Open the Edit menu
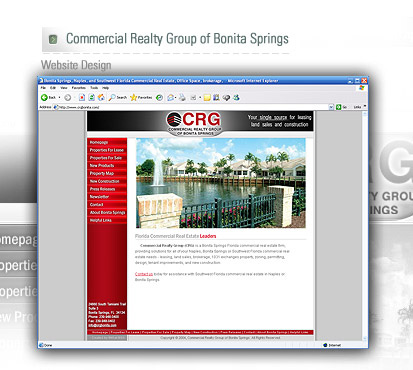This screenshot has width=413, height=370. point(53,88)
